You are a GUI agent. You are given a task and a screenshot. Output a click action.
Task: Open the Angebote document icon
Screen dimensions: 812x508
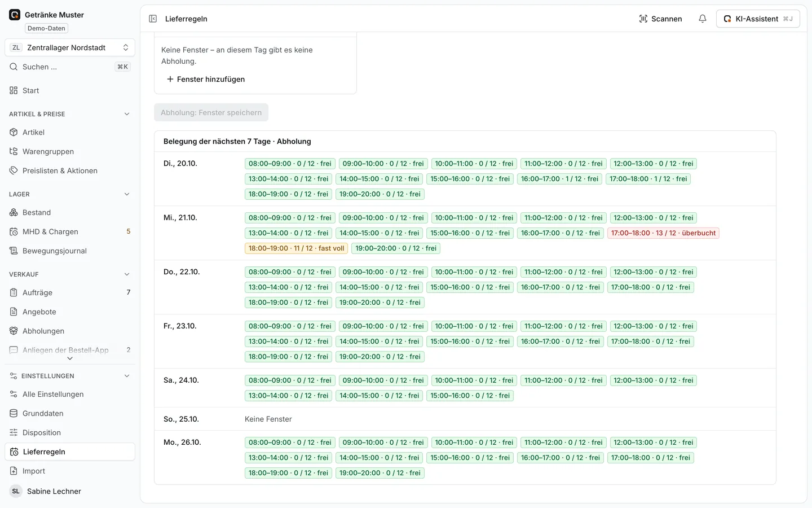tap(14, 312)
